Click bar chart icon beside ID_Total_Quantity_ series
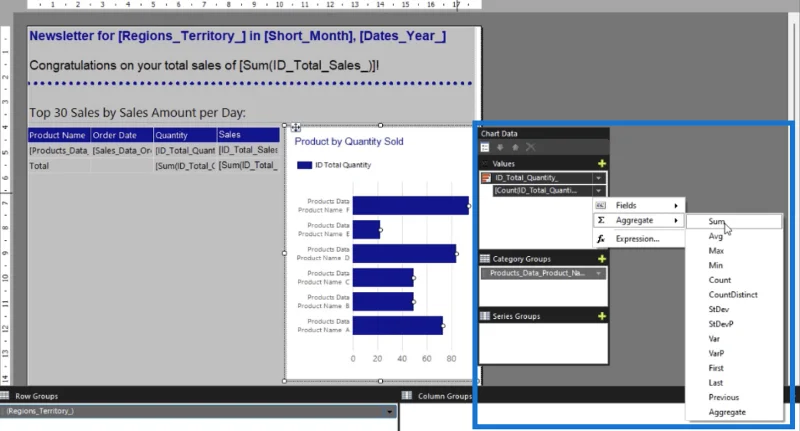The width and height of the screenshot is (800, 431). (486, 178)
